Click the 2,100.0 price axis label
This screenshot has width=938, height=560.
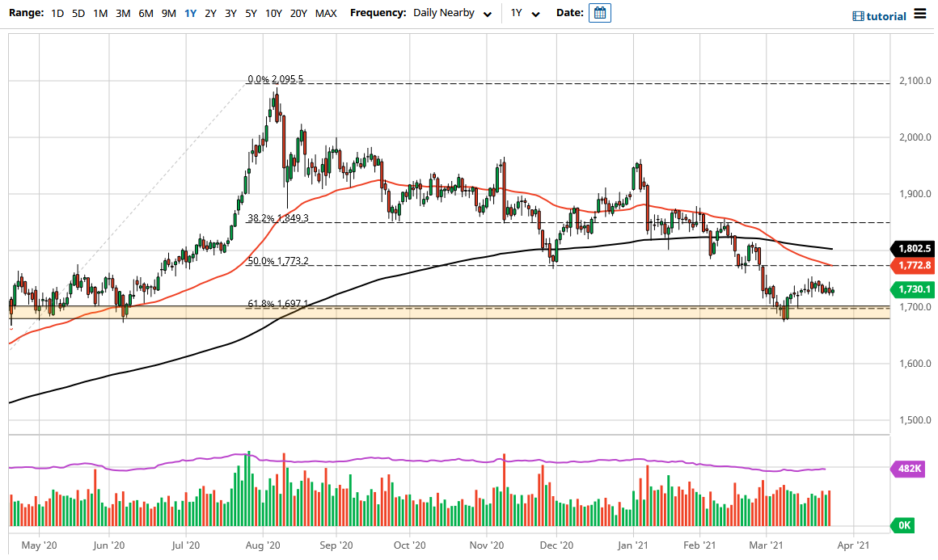coord(915,81)
